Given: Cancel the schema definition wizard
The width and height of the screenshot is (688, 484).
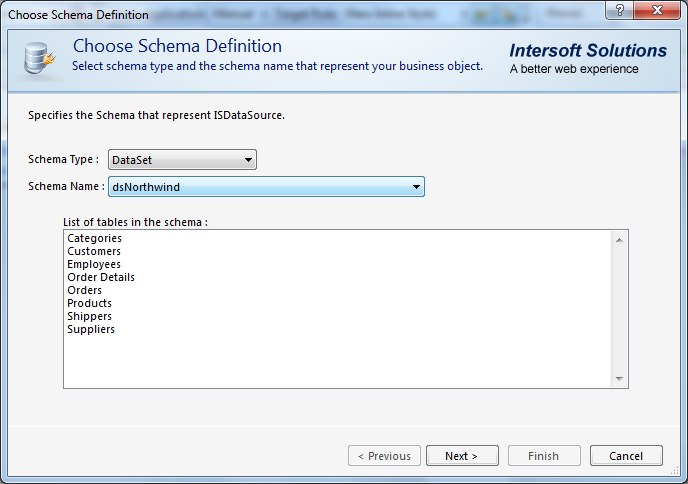Looking at the screenshot, I should pos(626,456).
